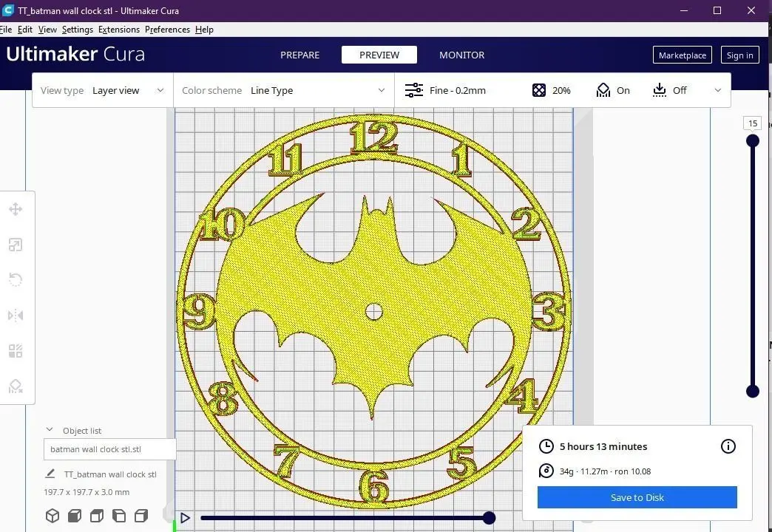
Task: Open the Edit menu
Action: 25,30
